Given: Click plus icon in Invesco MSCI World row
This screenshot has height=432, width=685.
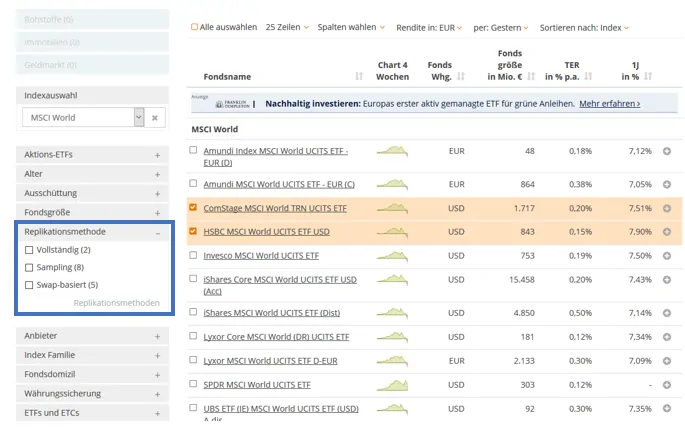Looking at the screenshot, I should (x=667, y=256).
